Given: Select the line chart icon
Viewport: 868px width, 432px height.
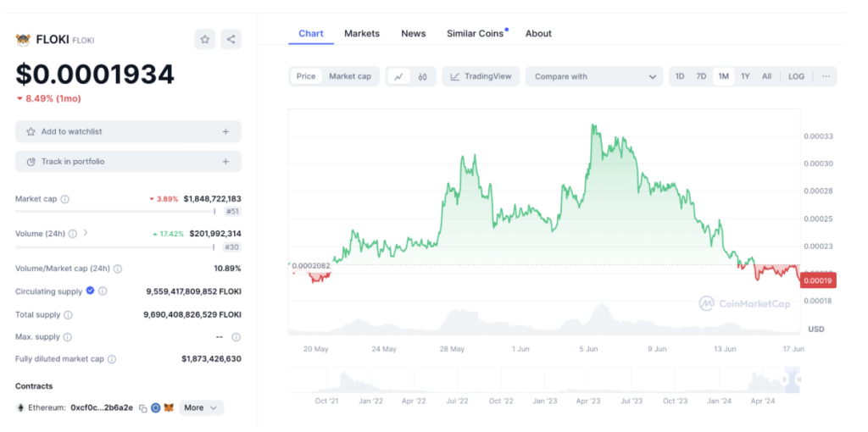Looking at the screenshot, I should point(398,77).
